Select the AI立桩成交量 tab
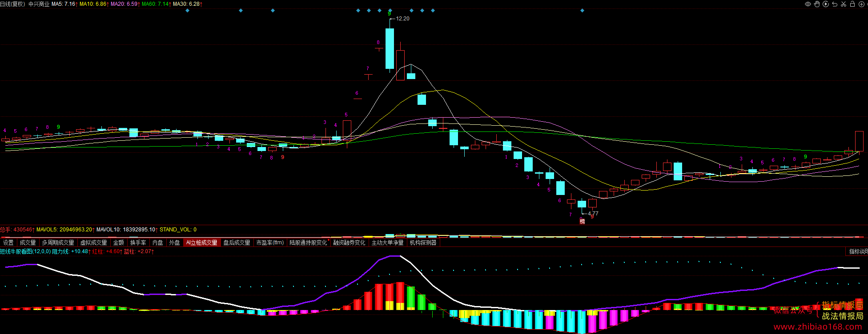 point(202,243)
